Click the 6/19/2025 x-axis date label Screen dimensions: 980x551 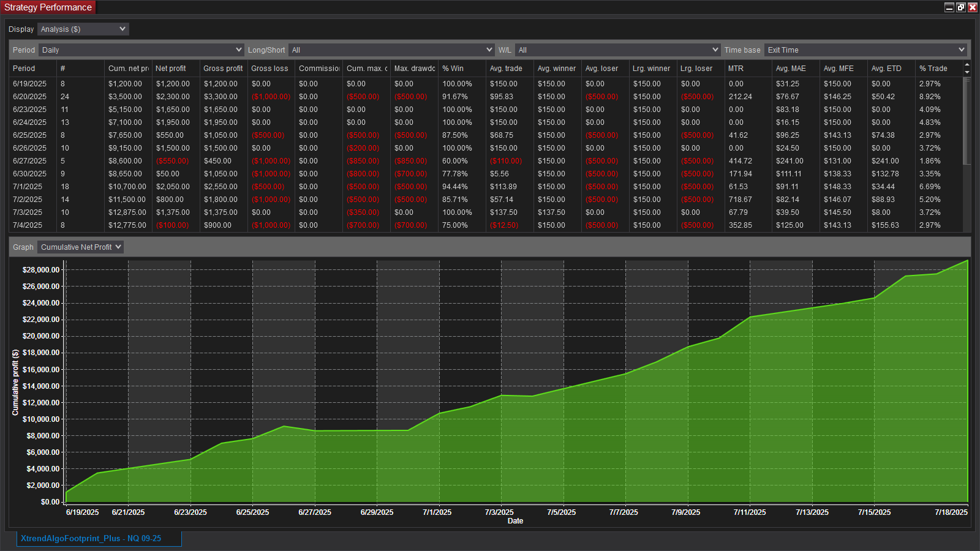pos(83,512)
